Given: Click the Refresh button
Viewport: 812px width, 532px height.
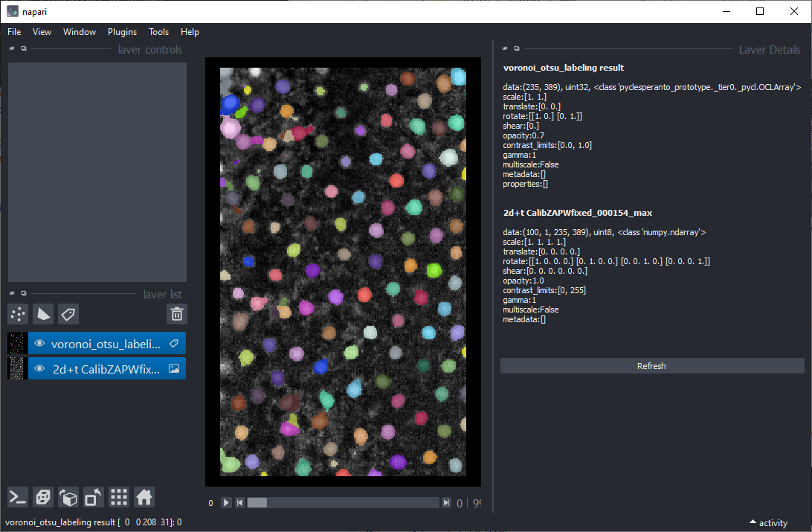Looking at the screenshot, I should click(651, 366).
